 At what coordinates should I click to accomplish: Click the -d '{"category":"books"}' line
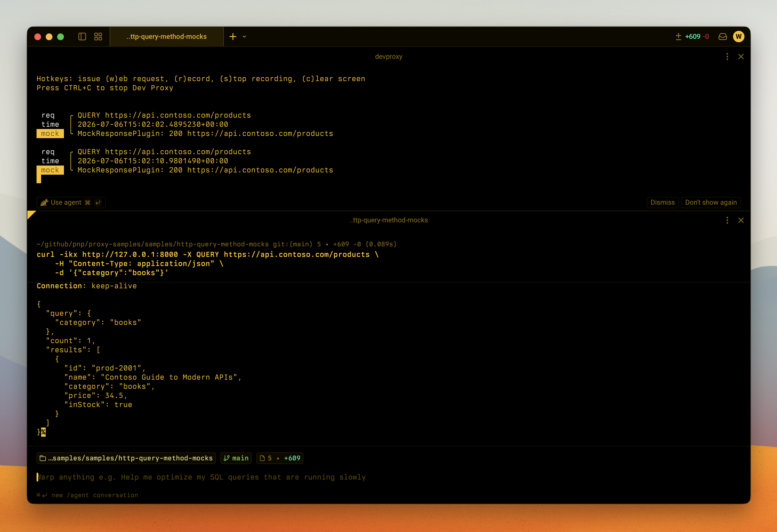click(x=112, y=273)
